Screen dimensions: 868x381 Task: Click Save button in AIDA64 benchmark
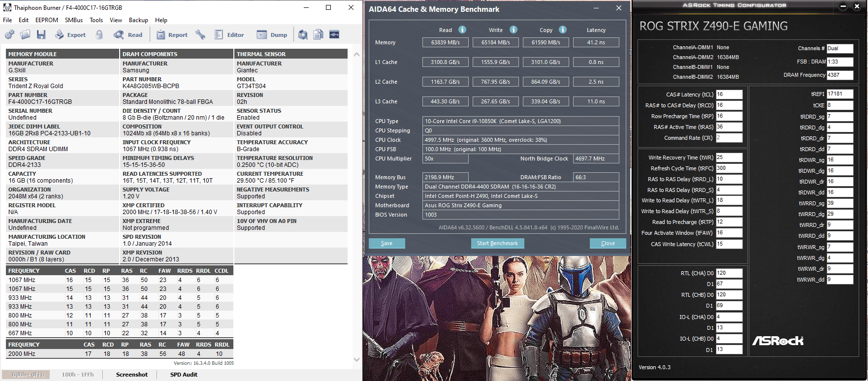[387, 243]
